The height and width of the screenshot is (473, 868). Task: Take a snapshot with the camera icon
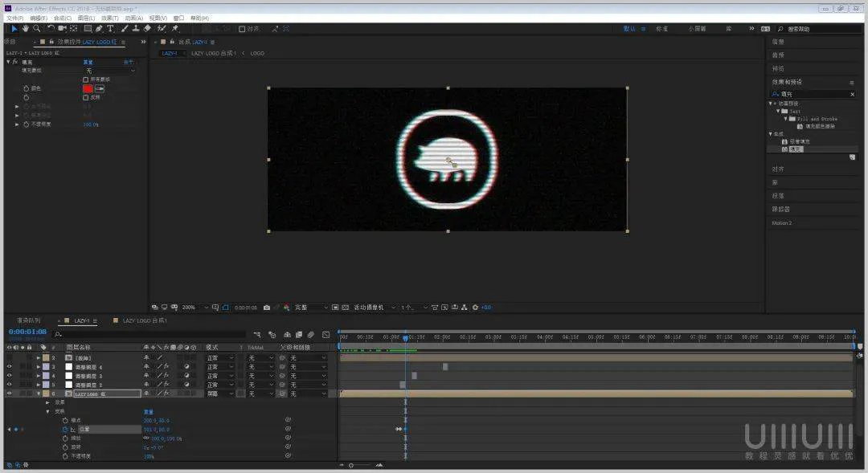point(267,308)
